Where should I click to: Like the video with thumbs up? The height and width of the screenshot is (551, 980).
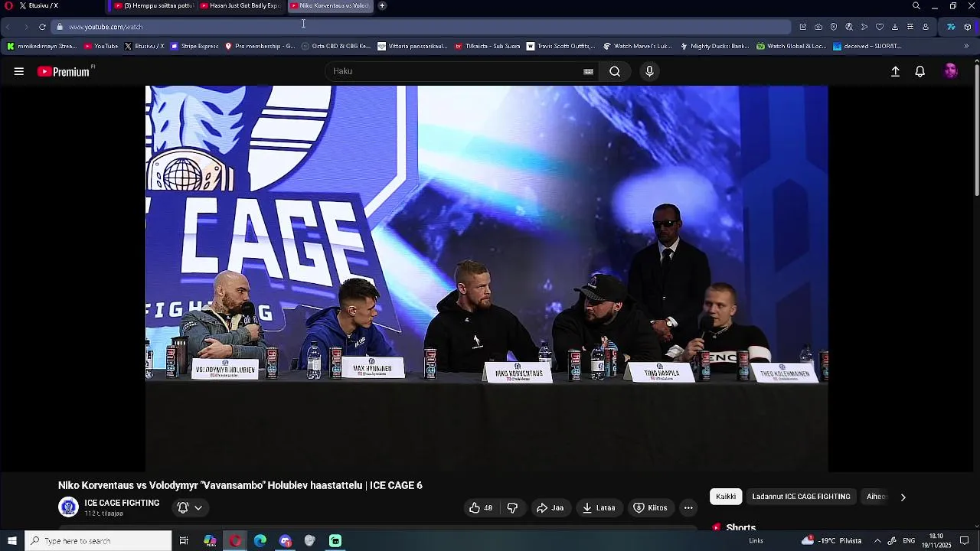[481, 507]
